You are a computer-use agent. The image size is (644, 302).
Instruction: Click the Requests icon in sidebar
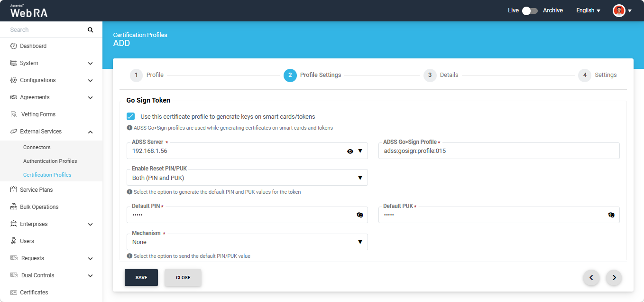(14, 258)
